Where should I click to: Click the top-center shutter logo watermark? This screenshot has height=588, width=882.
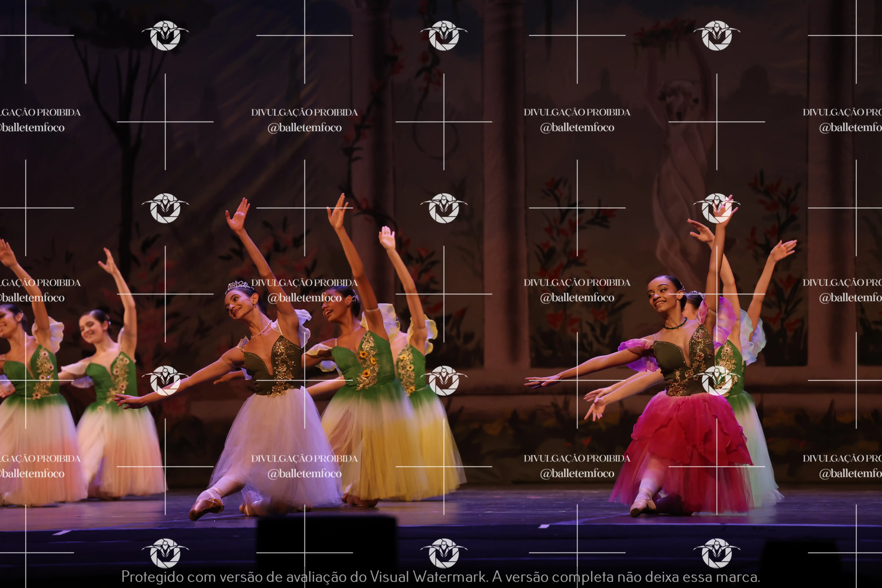coord(444,35)
